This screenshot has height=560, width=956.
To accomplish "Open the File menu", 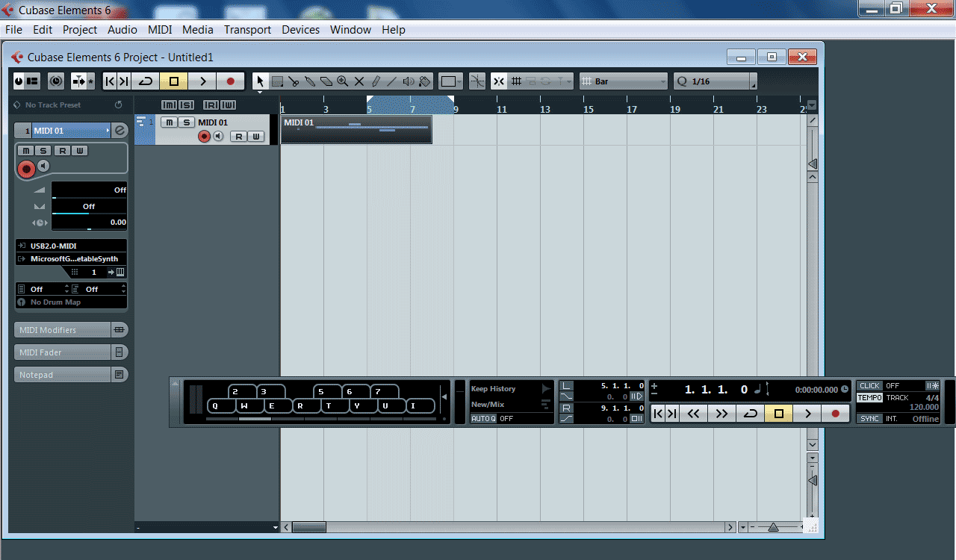I will tap(13, 30).
